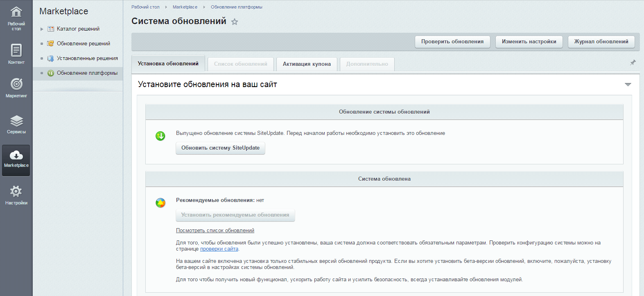Viewport: 644px width, 296px height.
Task: Open Журнал обновлений
Action: [601, 42]
